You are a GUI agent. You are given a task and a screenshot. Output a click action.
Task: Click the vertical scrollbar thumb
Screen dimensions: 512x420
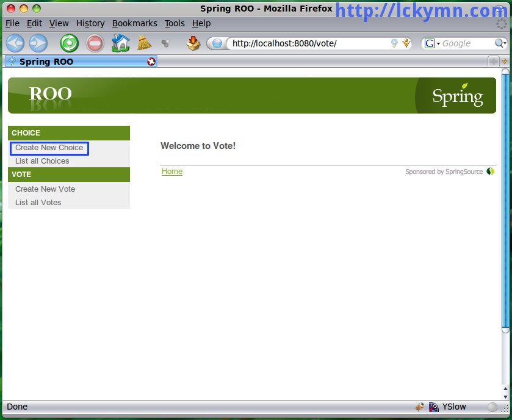tap(505, 201)
